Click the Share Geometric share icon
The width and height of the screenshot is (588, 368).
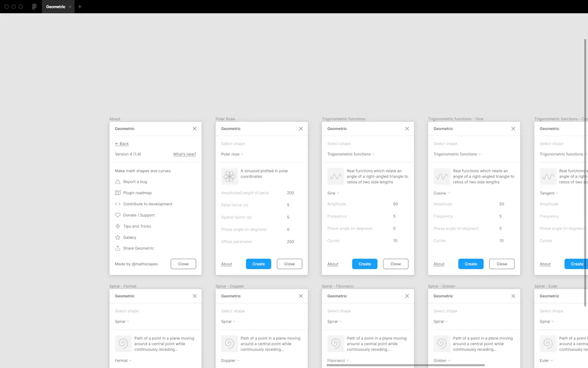point(118,248)
